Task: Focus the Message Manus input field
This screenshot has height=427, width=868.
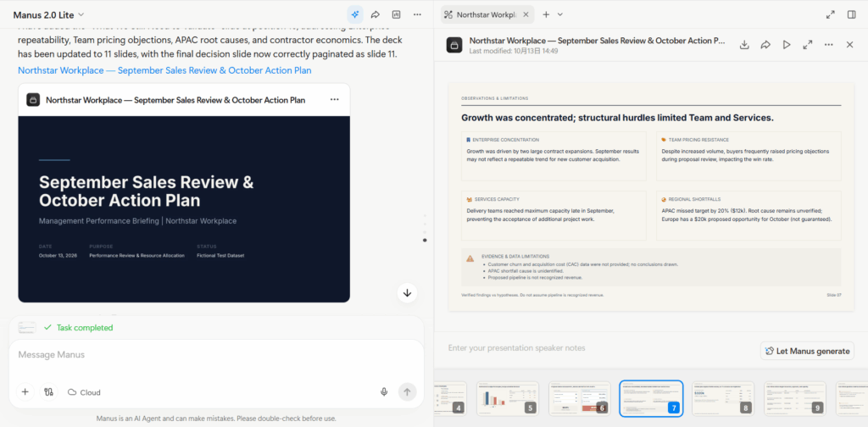Action: pos(216,355)
